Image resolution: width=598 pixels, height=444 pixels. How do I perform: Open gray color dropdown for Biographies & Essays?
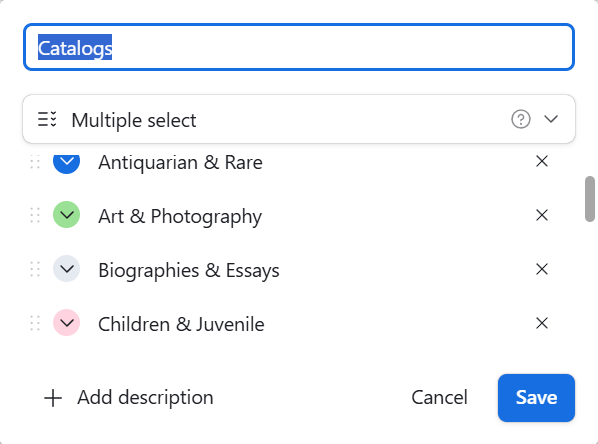[66, 269]
